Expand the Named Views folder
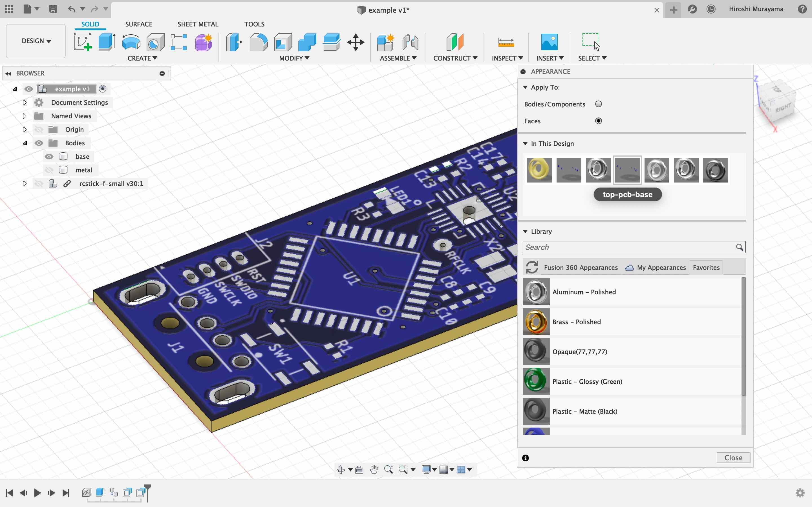812x507 pixels. [x=25, y=116]
